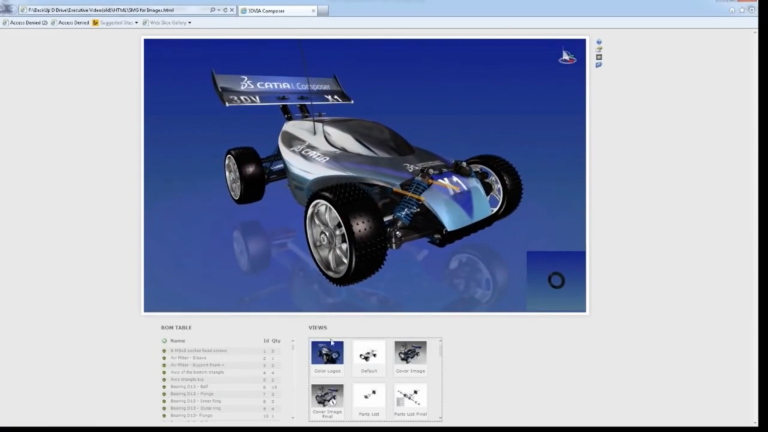Click the blue flag icon beside the viewport

599,65
